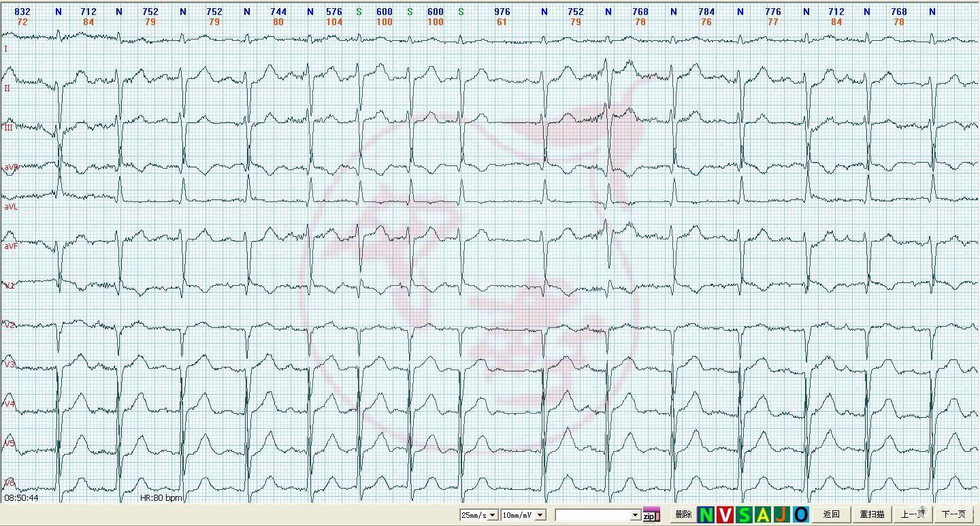Click the aVF lead label

tap(11, 246)
